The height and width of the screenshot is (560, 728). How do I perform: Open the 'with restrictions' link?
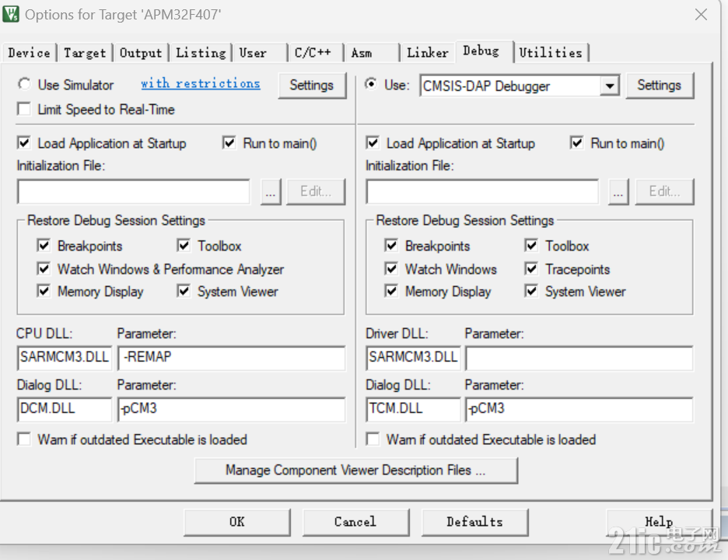(200, 83)
